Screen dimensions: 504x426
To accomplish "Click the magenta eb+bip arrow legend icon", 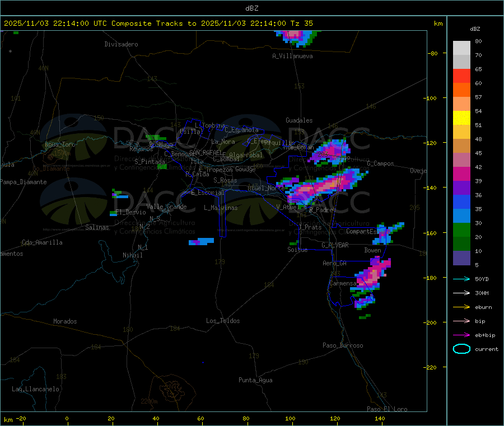I will click(x=461, y=335).
